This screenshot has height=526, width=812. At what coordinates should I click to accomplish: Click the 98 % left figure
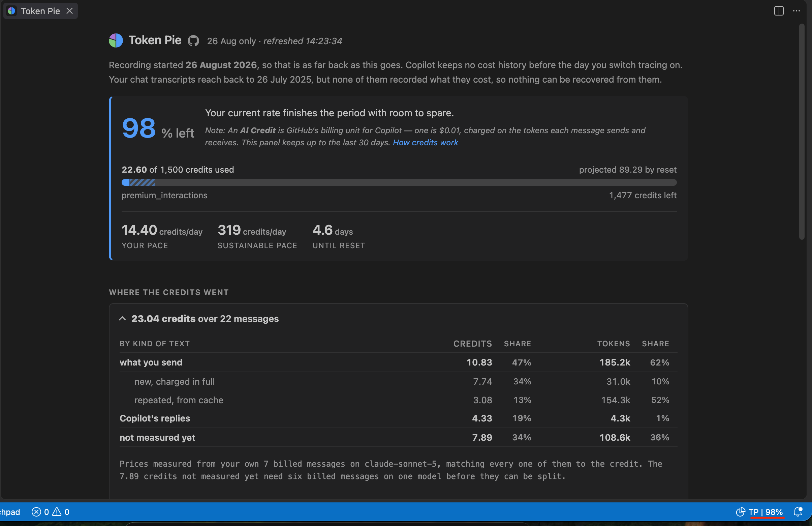click(158, 128)
